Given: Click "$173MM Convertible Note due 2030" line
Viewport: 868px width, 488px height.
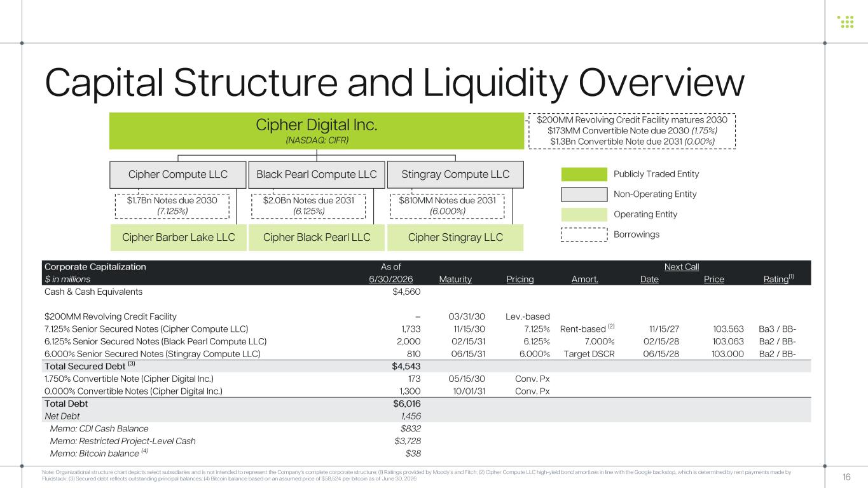Looking at the screenshot, I should 632,130.
